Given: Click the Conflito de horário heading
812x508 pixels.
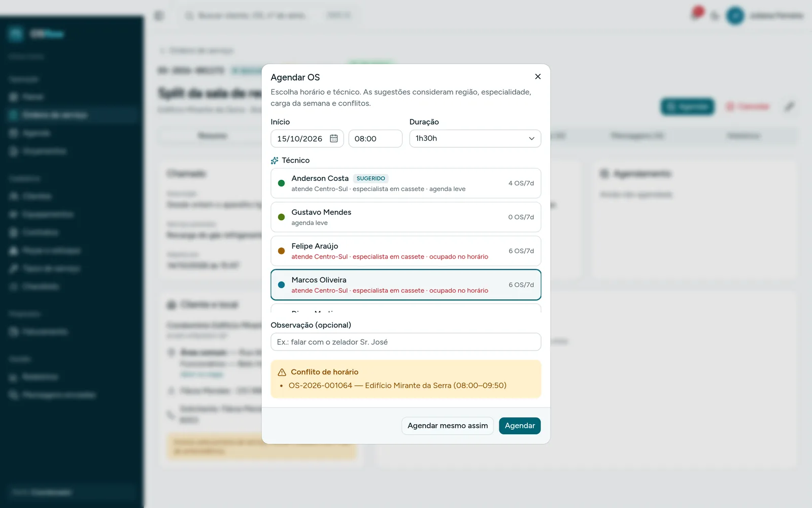Looking at the screenshot, I should click(x=324, y=372).
